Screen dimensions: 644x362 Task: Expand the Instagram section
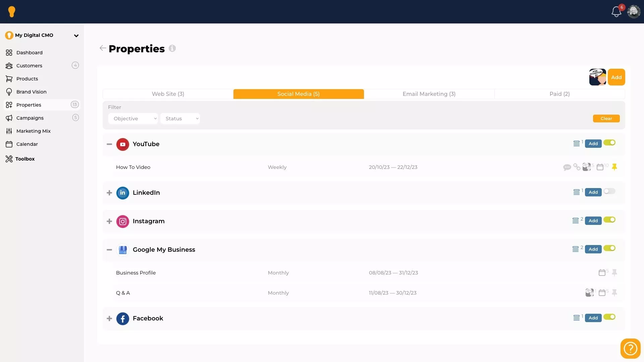(x=109, y=221)
